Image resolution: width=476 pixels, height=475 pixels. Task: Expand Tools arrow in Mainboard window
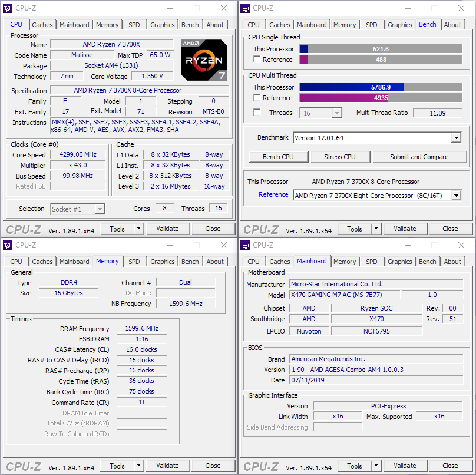[376, 466]
